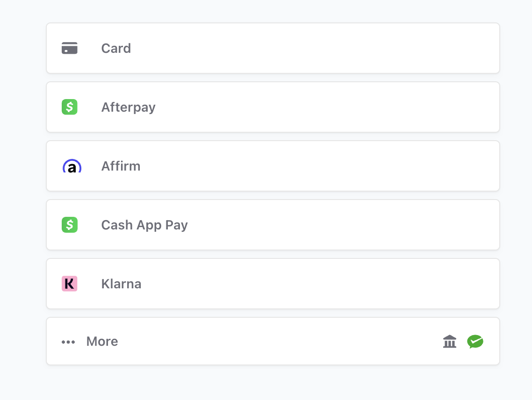Click the Afterpay text label
This screenshot has width=532, height=400.
(x=128, y=107)
